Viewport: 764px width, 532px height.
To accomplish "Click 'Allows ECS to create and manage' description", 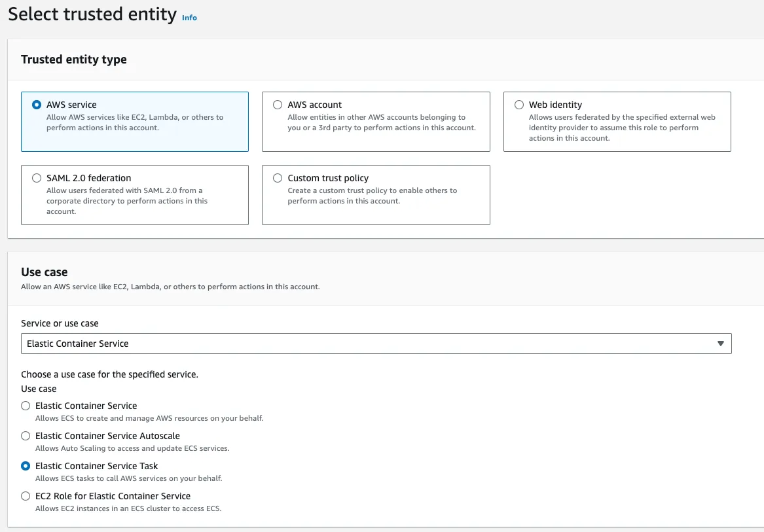I will coord(149,418).
